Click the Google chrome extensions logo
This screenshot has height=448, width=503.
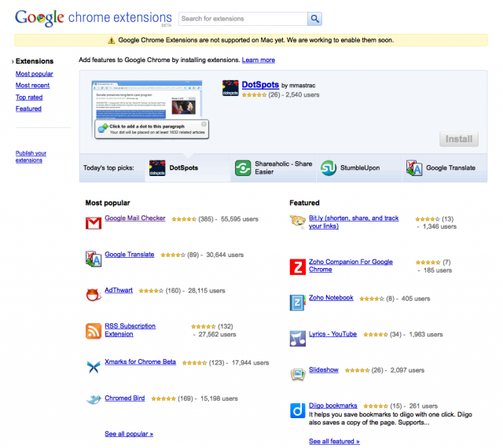pyautogui.click(x=94, y=18)
